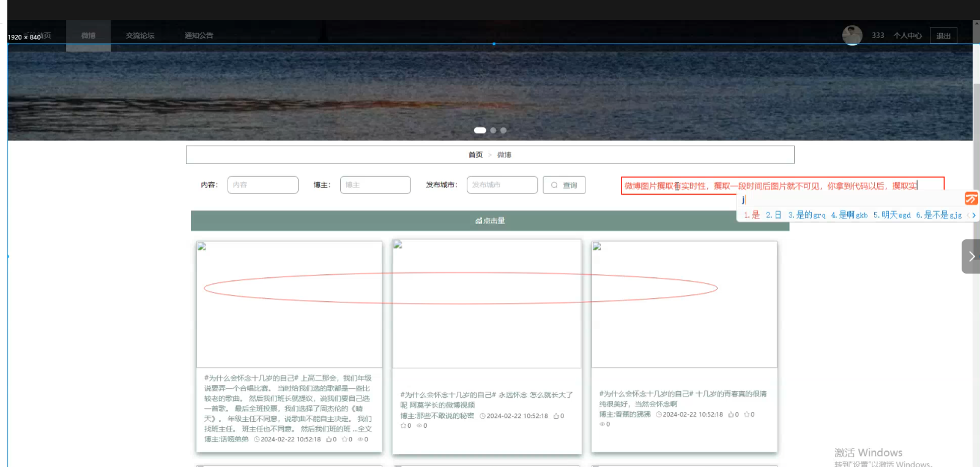Show next page of IME candidates

pos(974,215)
